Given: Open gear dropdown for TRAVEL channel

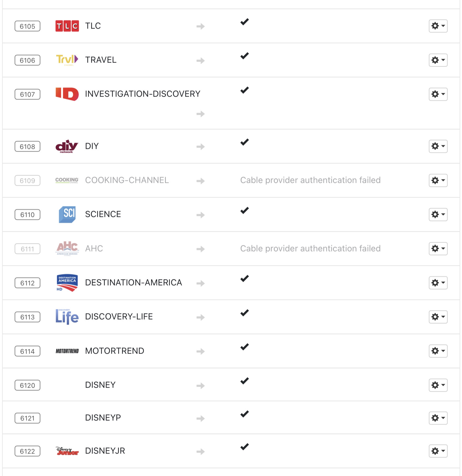Looking at the screenshot, I should point(438,60).
